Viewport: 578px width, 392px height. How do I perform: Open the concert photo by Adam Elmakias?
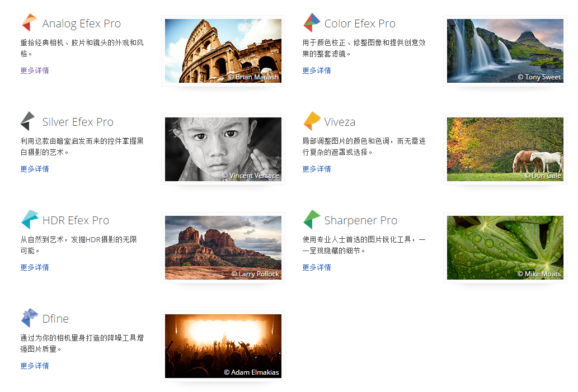click(223, 346)
